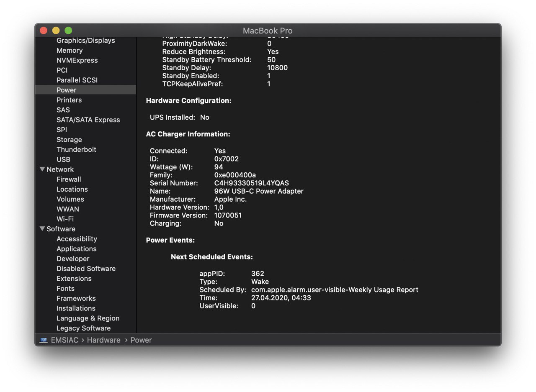Click Hardware in the path bar
Image resolution: width=536 pixels, height=392 pixels.
point(103,340)
